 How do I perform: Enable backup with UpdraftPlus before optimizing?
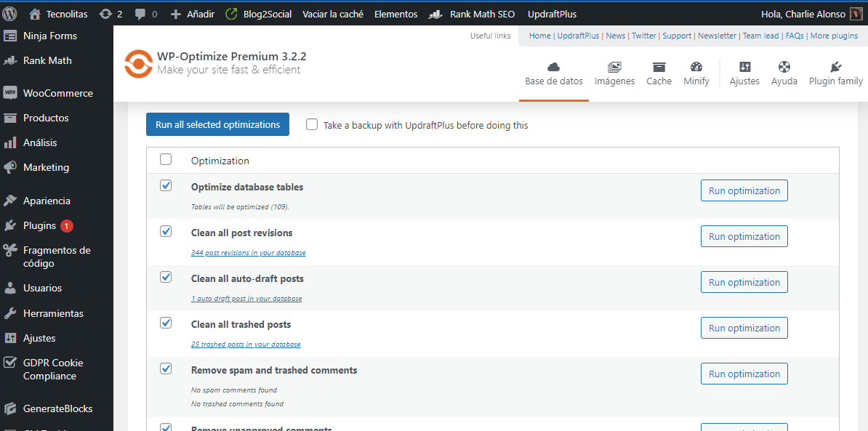(x=312, y=124)
